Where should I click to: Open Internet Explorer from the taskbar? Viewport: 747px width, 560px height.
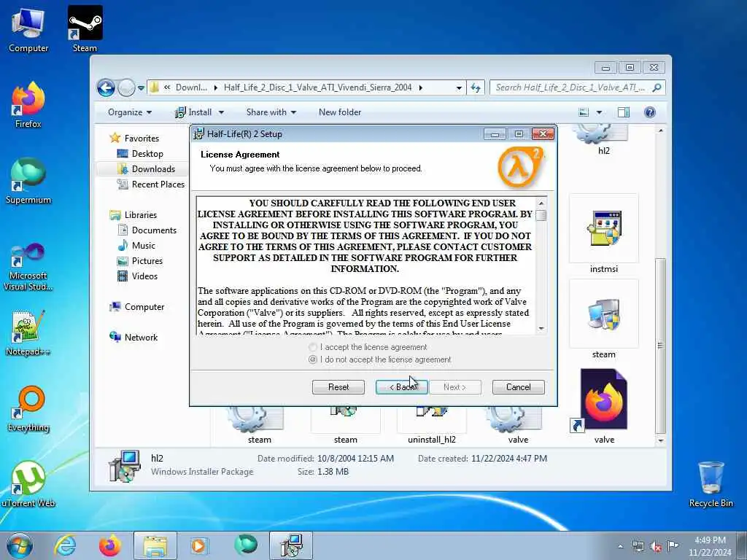pyautogui.click(x=65, y=545)
